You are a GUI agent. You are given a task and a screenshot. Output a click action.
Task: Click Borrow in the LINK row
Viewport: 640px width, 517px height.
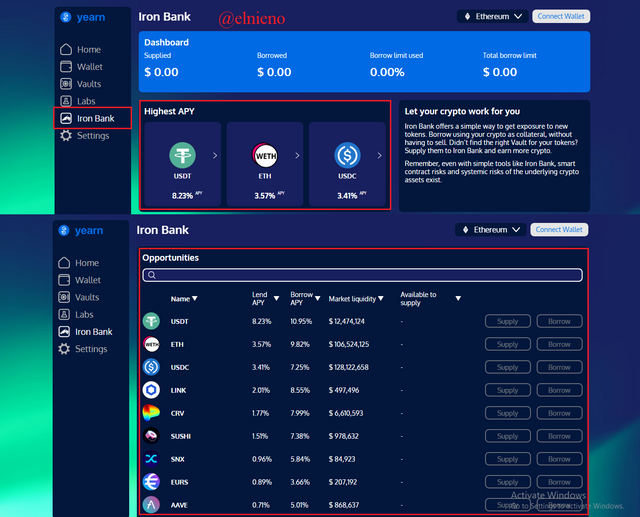559,390
